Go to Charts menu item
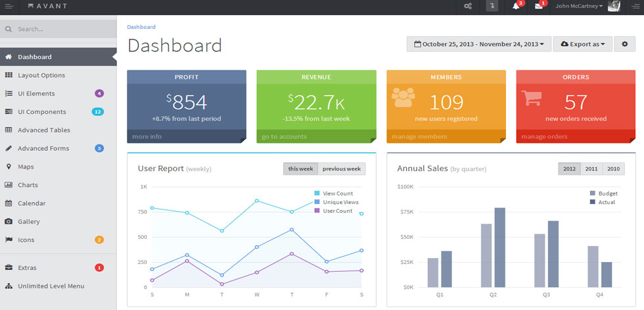 [x=58, y=185]
